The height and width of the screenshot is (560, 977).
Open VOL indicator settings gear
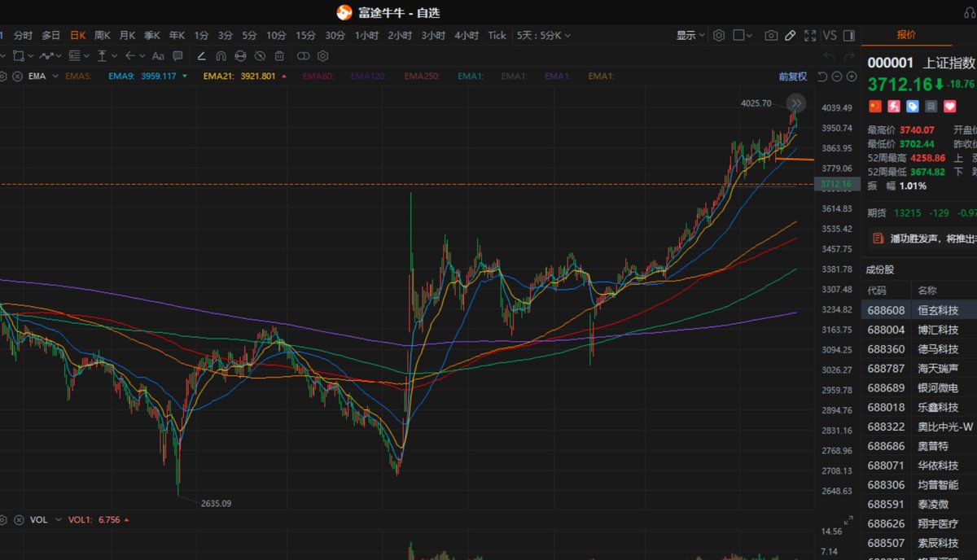[x=2, y=519]
